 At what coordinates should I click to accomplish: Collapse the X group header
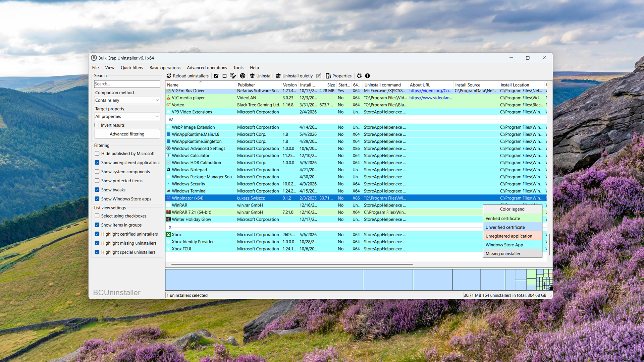(170, 227)
